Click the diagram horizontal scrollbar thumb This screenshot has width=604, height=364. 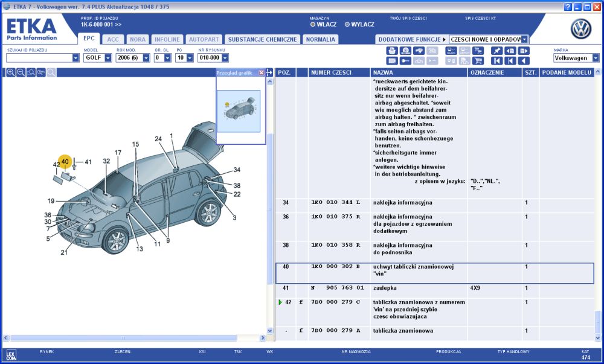124,338
